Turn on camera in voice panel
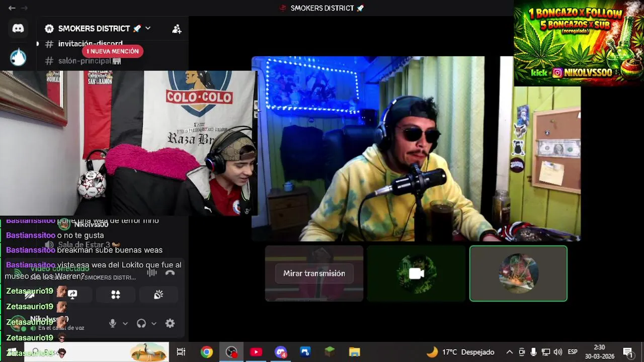This screenshot has width=644, height=362. [x=29, y=295]
